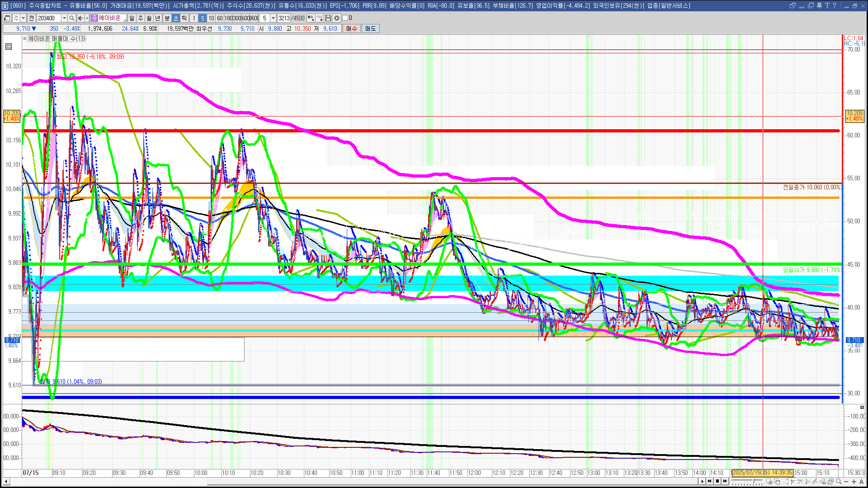Select the 5 interval button

203,18
